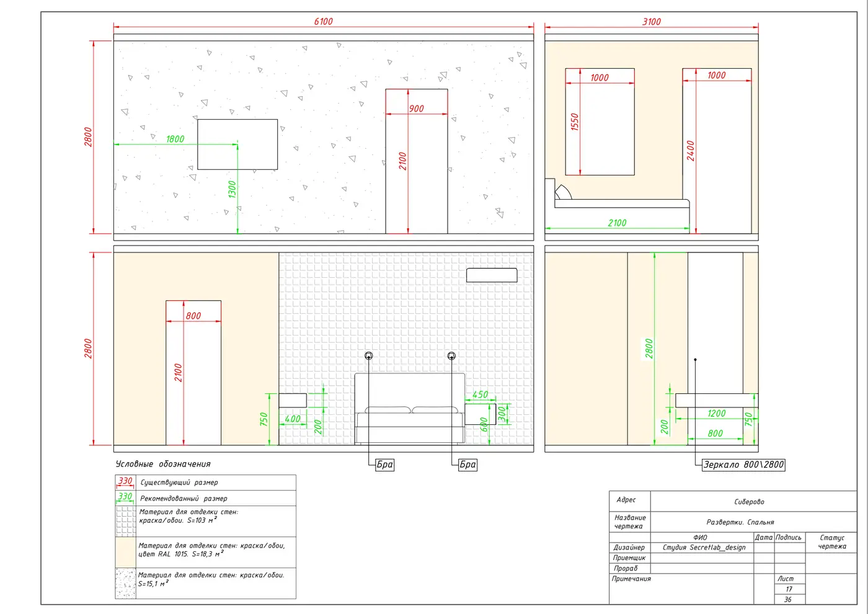Click the Рекомендованный размер legend entry
The width and height of the screenshot is (868, 614).
(x=184, y=499)
